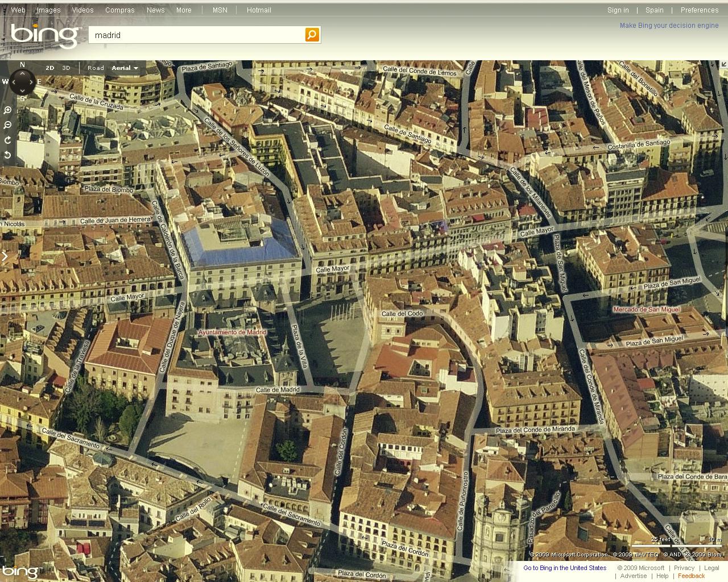Click the Sign in link

click(x=618, y=10)
